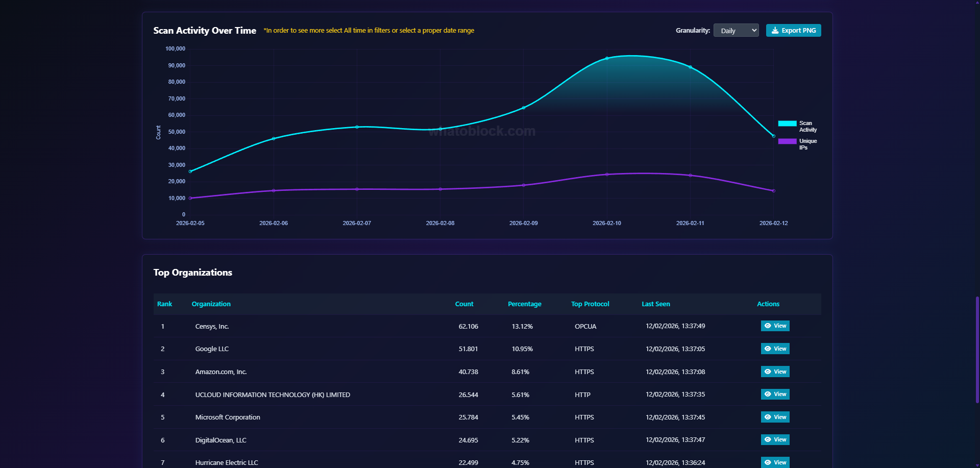Click the yellow date range filter note

pyautogui.click(x=369, y=31)
